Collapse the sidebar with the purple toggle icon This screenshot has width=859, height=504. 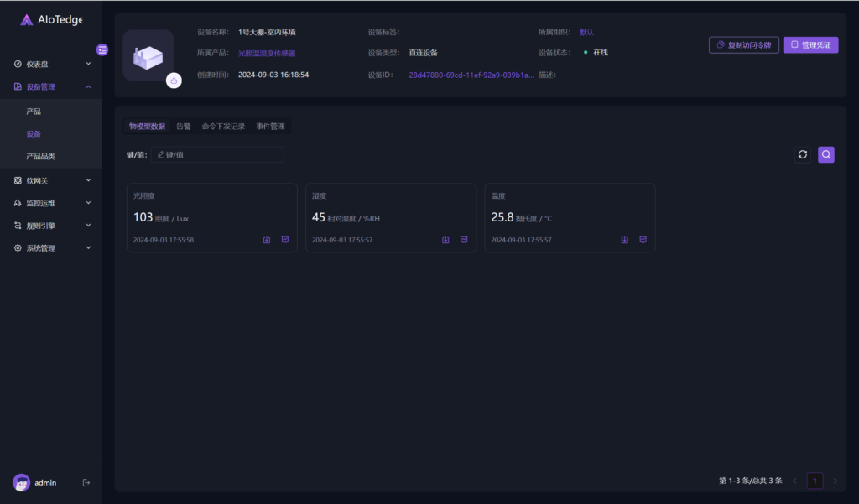tap(102, 49)
